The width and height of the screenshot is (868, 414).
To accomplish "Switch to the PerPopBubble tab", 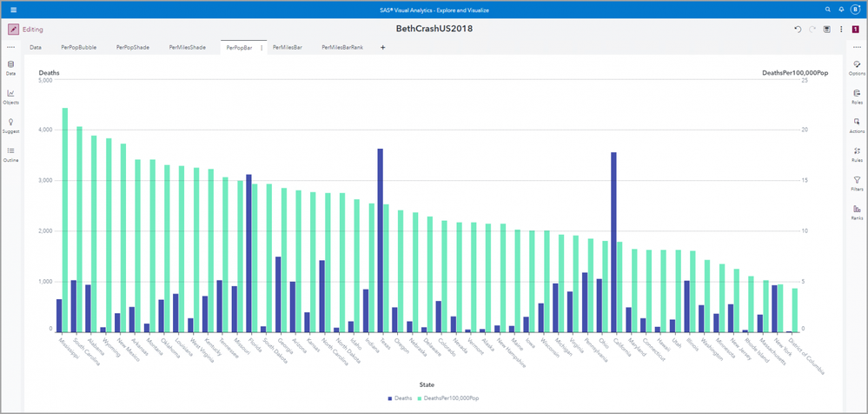I will (x=78, y=48).
